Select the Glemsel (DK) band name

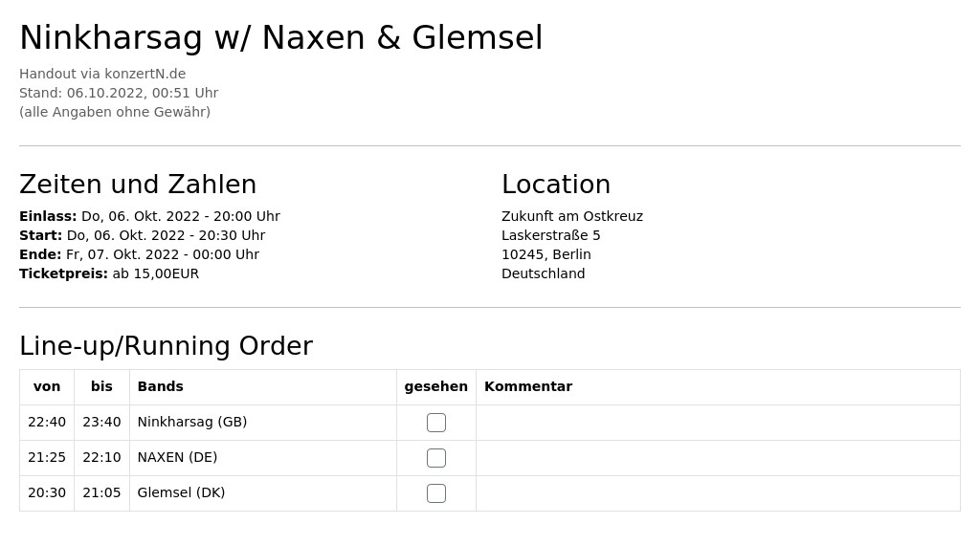pyautogui.click(x=181, y=492)
